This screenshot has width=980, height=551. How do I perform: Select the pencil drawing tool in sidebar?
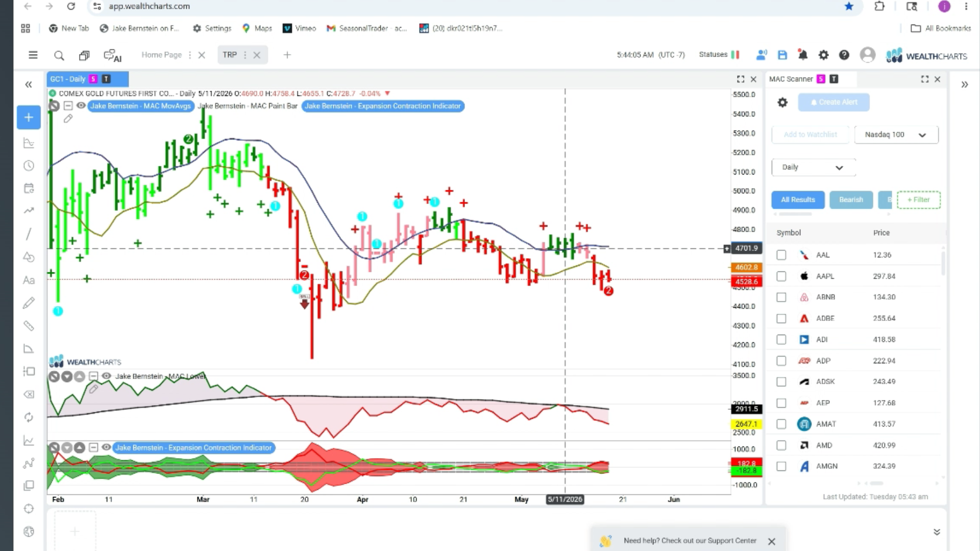[x=29, y=303]
